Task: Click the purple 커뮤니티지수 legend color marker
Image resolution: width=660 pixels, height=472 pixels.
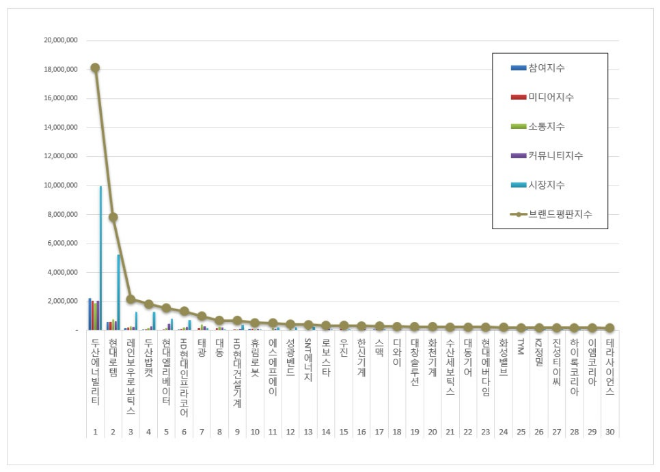Action: (x=518, y=156)
